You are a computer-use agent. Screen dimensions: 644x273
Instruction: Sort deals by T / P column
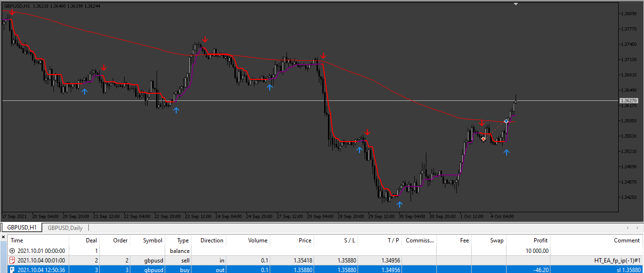coord(380,240)
